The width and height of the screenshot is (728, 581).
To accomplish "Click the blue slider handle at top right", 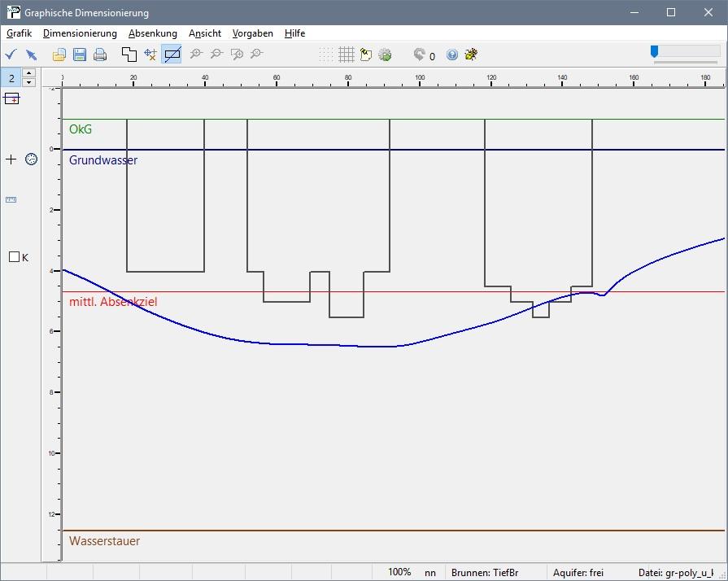I will coord(655,51).
